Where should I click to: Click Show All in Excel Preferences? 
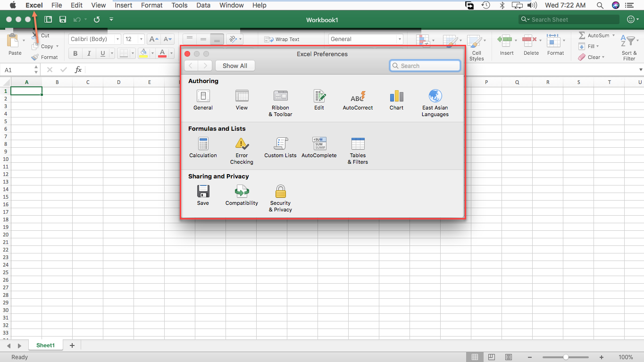(x=235, y=66)
